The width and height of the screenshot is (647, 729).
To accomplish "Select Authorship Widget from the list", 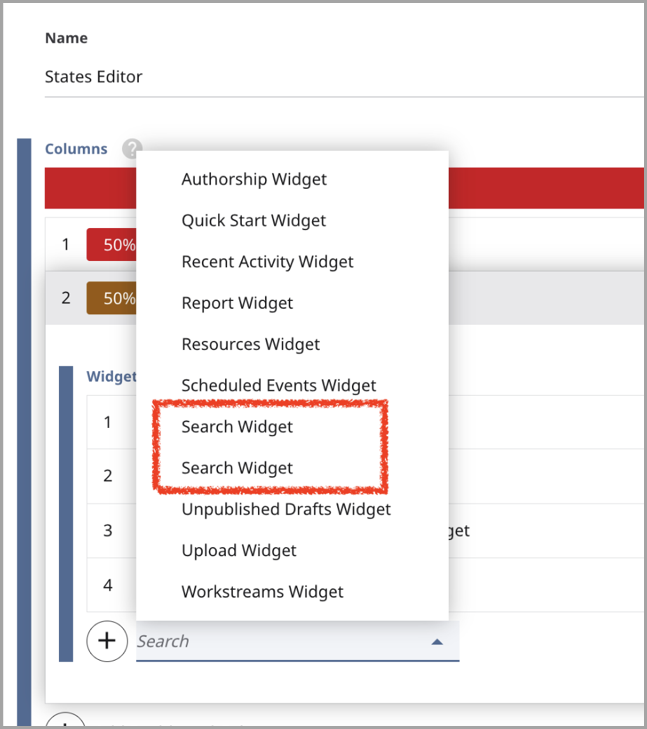I will point(254,180).
